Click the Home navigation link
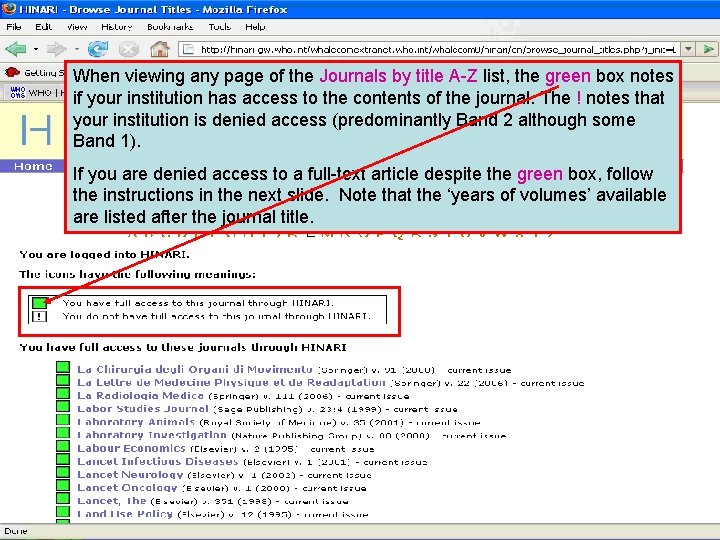The width and height of the screenshot is (720, 540). (33, 166)
